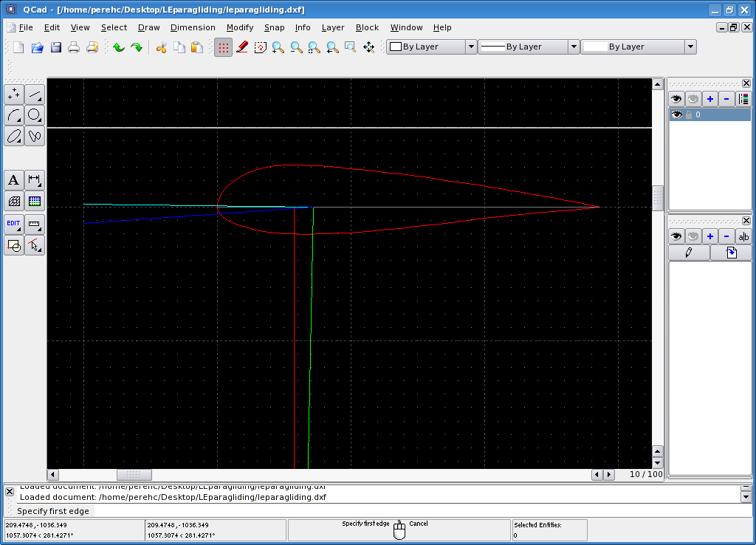Open the circles tool menu

(35, 115)
